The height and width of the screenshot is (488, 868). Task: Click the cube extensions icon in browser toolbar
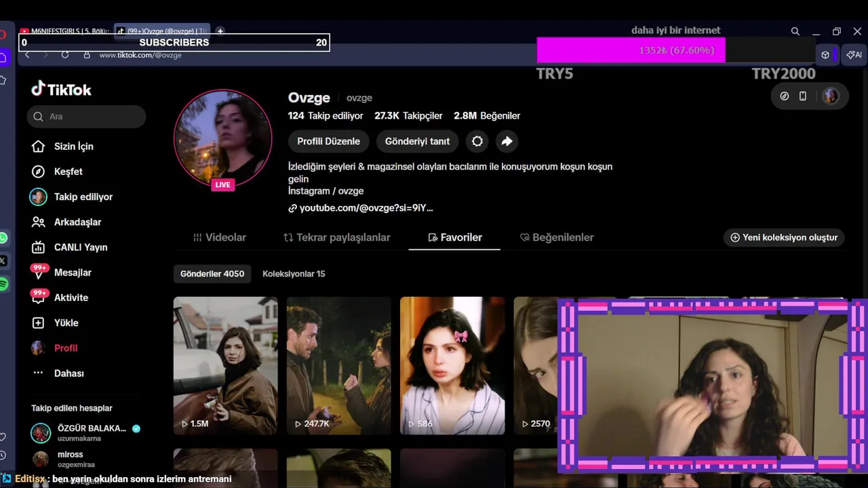pos(825,55)
